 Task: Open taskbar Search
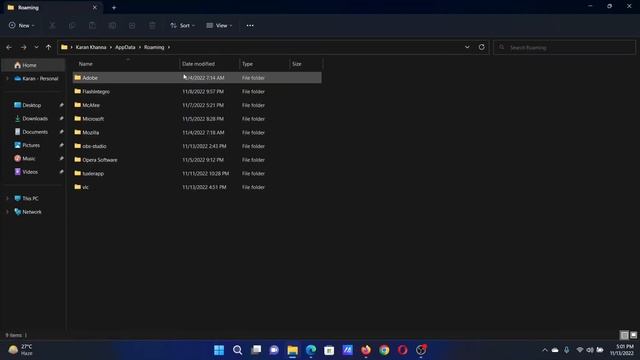(x=238, y=350)
